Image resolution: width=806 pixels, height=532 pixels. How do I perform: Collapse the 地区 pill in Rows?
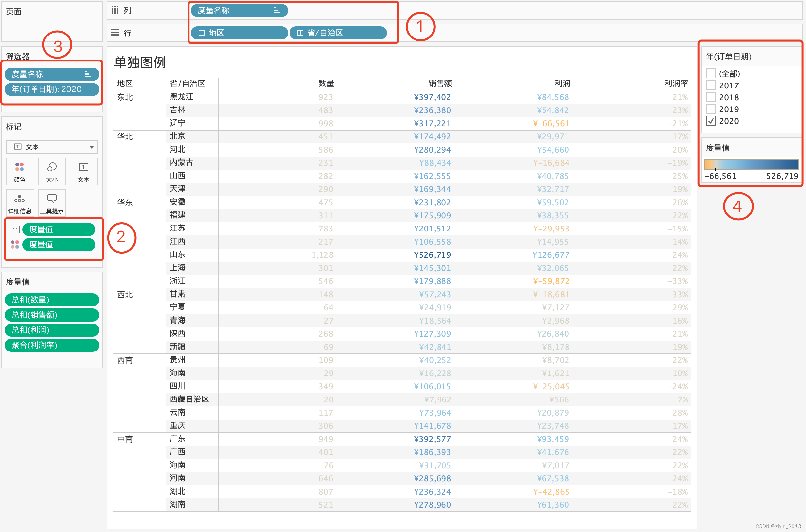[202, 33]
